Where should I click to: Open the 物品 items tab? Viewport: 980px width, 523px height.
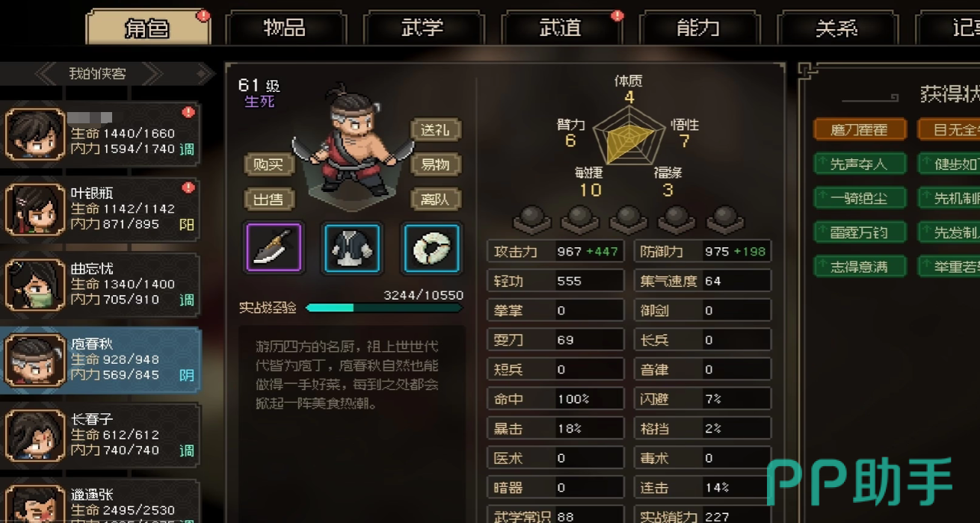coord(284,28)
